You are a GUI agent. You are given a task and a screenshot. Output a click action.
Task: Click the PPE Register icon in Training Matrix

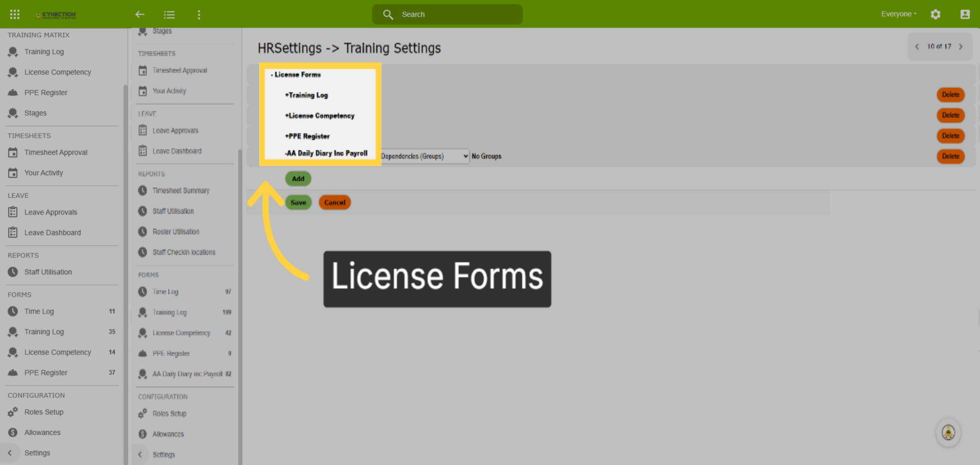(13, 93)
